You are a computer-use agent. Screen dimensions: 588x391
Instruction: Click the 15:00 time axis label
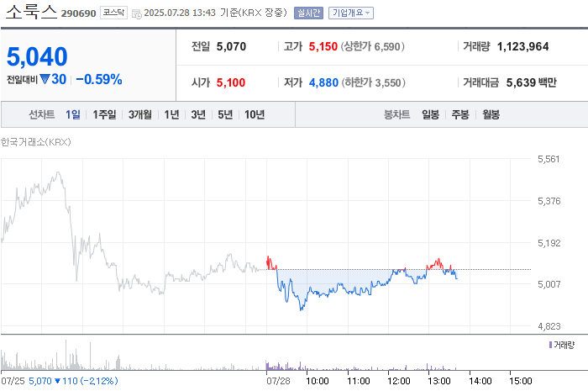click(x=521, y=381)
